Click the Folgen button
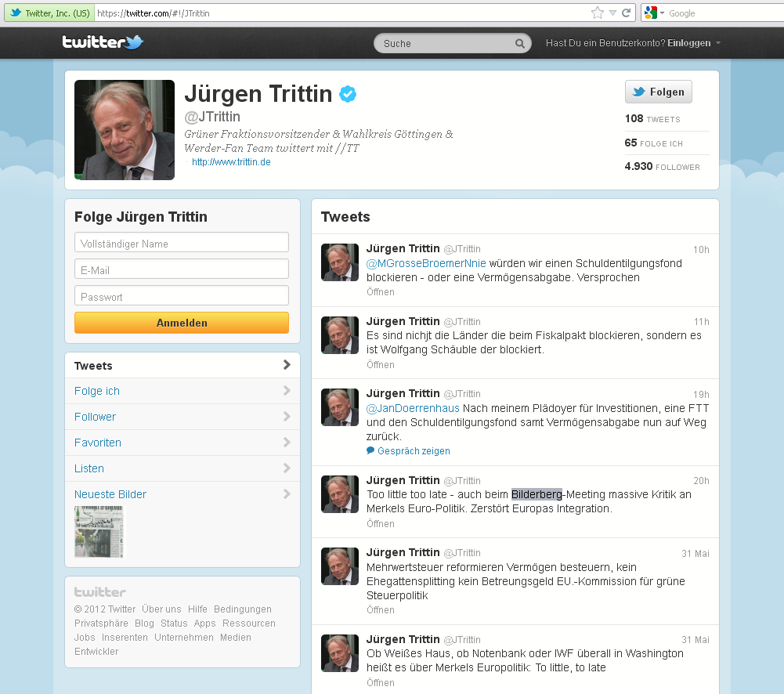The height and width of the screenshot is (694, 784). (659, 92)
